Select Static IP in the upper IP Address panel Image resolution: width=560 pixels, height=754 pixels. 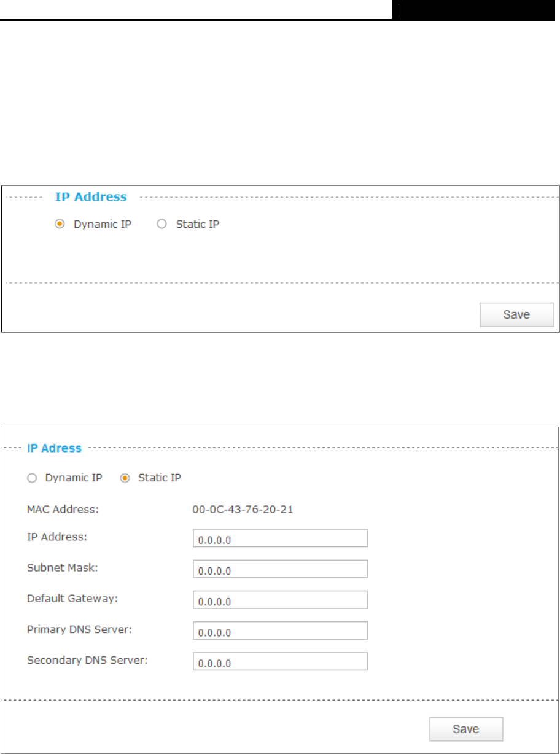pos(161,224)
